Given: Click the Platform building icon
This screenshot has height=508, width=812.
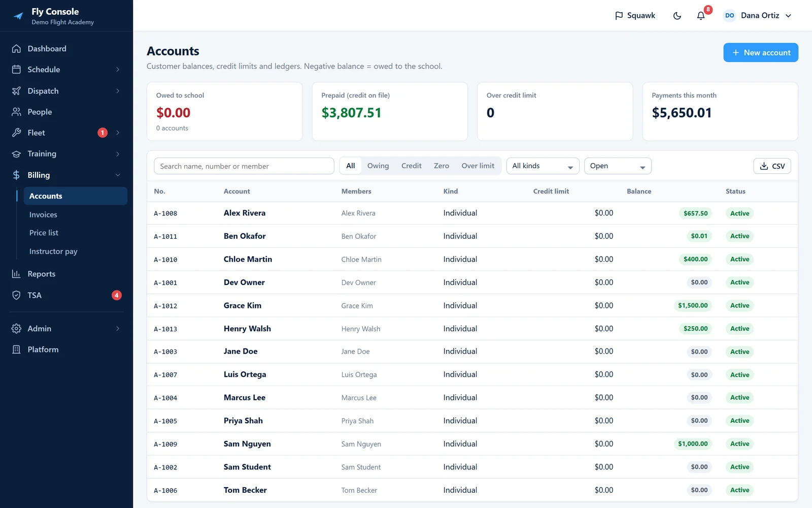Looking at the screenshot, I should tap(16, 350).
